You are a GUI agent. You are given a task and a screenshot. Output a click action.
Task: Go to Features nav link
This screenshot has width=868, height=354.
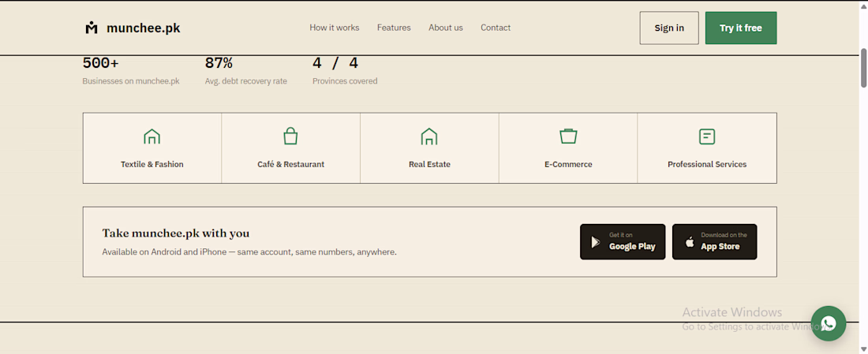click(x=394, y=28)
